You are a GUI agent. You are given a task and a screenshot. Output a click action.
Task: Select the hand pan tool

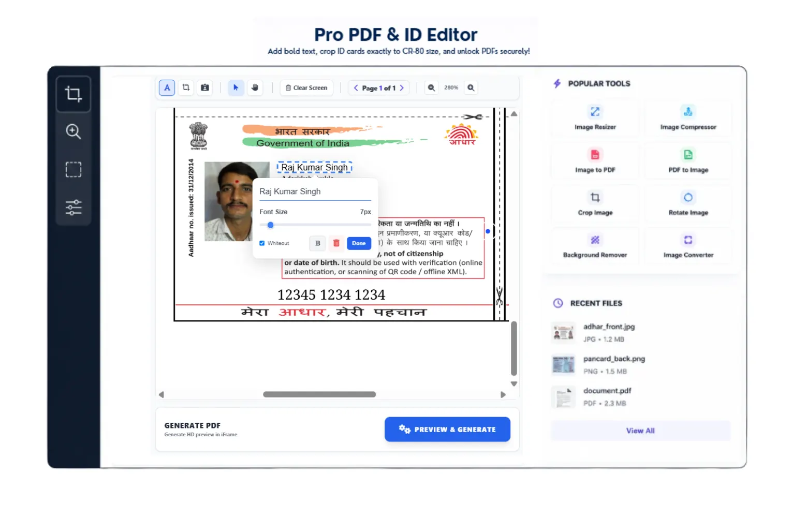click(x=255, y=88)
